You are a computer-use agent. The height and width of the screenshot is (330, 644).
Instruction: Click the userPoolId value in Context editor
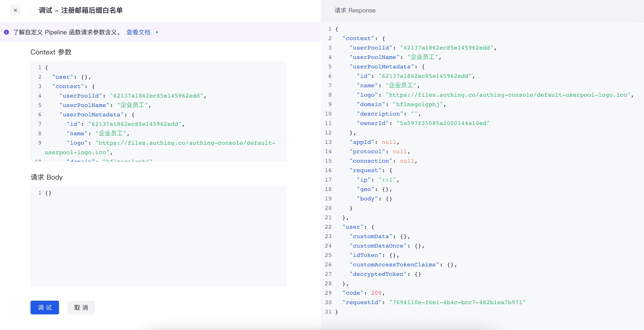click(x=156, y=96)
